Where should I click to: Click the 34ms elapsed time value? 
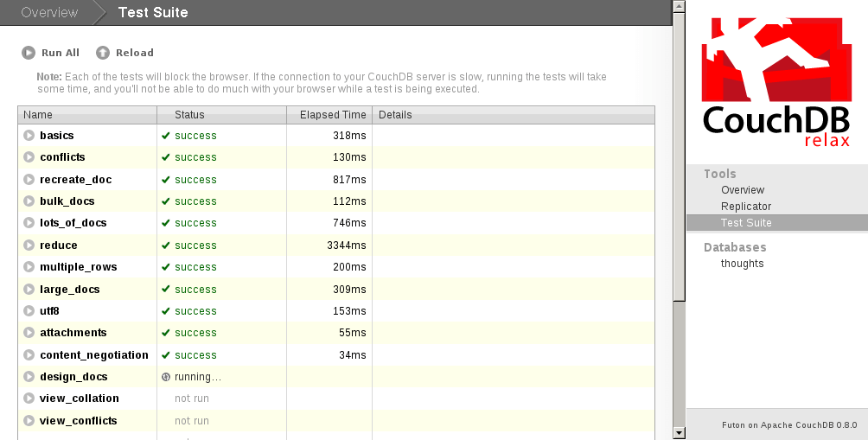(353, 354)
